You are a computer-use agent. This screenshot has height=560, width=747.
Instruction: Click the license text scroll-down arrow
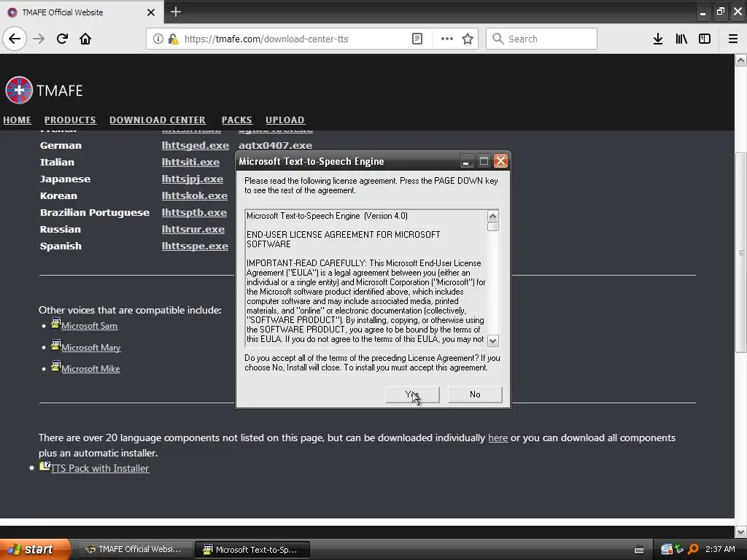click(x=493, y=341)
